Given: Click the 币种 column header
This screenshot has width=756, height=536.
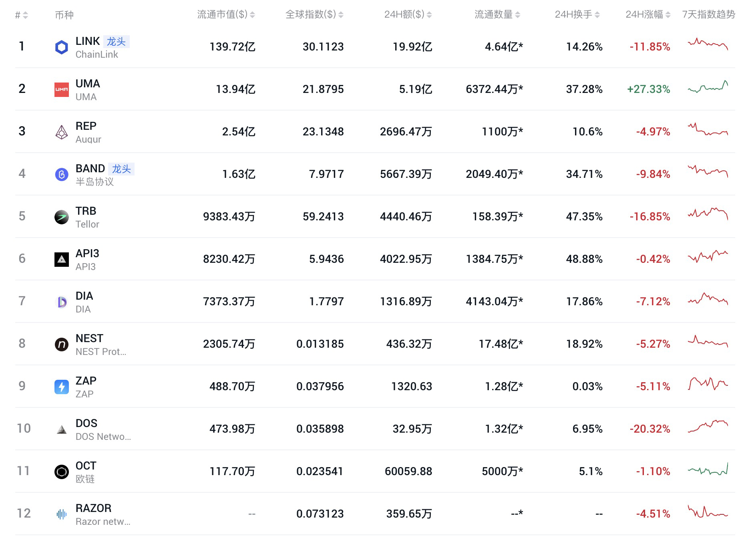Looking at the screenshot, I should coord(64,15).
